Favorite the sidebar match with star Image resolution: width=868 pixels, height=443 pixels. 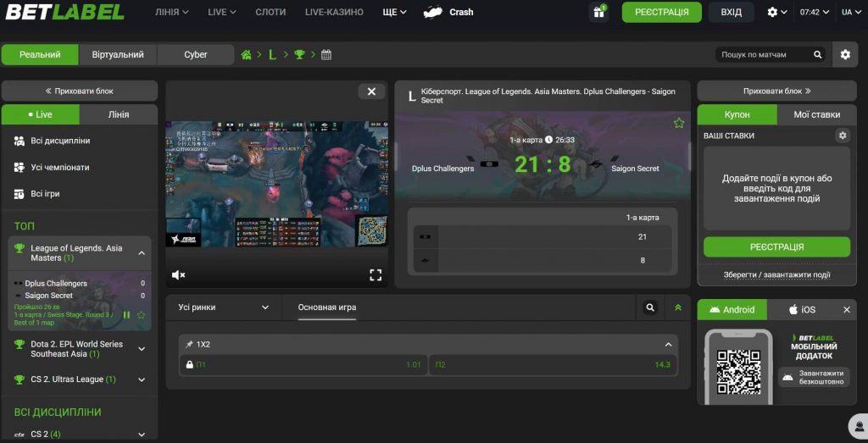(141, 315)
